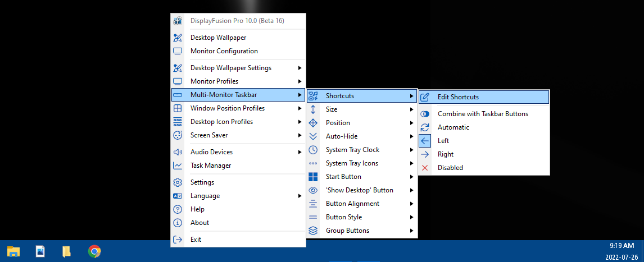644x262 pixels.
Task: Expand the Desktop Wallpaper Settings submenu arrow
Action: 300,68
